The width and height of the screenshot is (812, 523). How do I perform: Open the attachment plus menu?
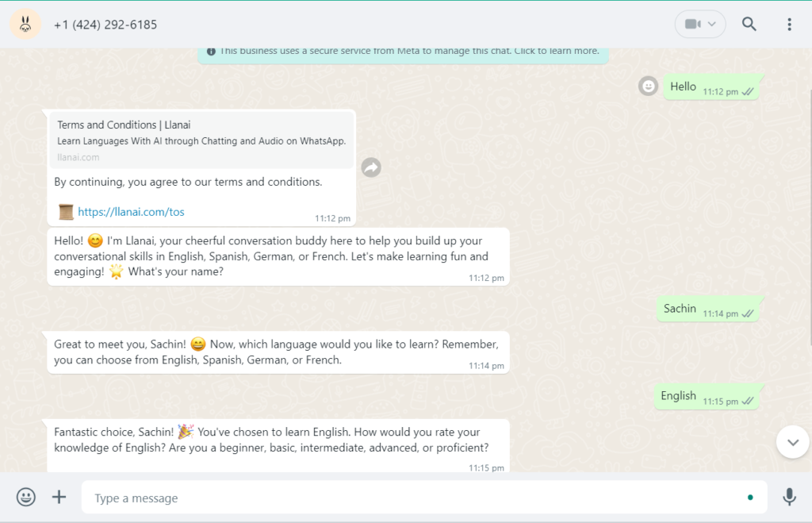59,497
